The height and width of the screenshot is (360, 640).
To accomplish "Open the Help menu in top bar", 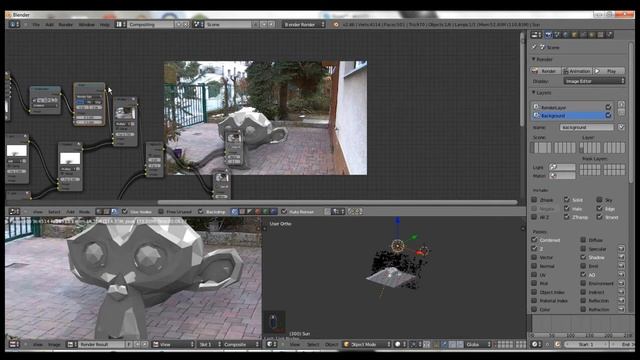I will click(104, 24).
